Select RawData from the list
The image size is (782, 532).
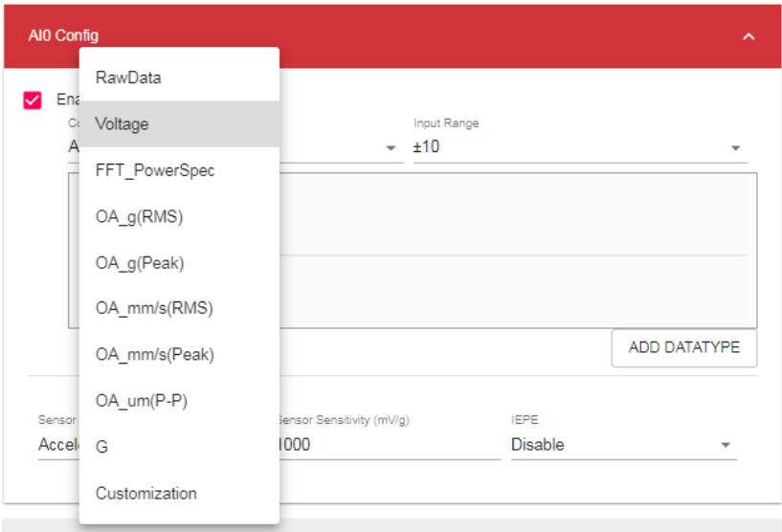pyautogui.click(x=179, y=78)
